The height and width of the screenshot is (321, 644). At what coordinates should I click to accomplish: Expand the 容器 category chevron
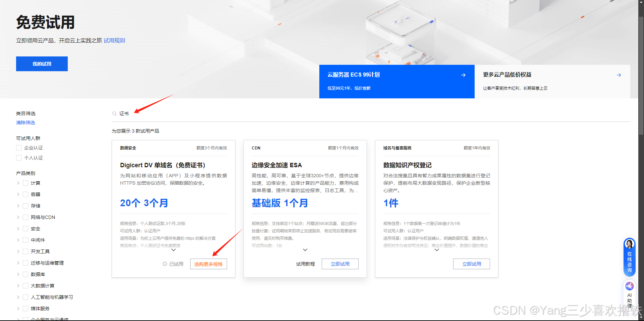18,194
